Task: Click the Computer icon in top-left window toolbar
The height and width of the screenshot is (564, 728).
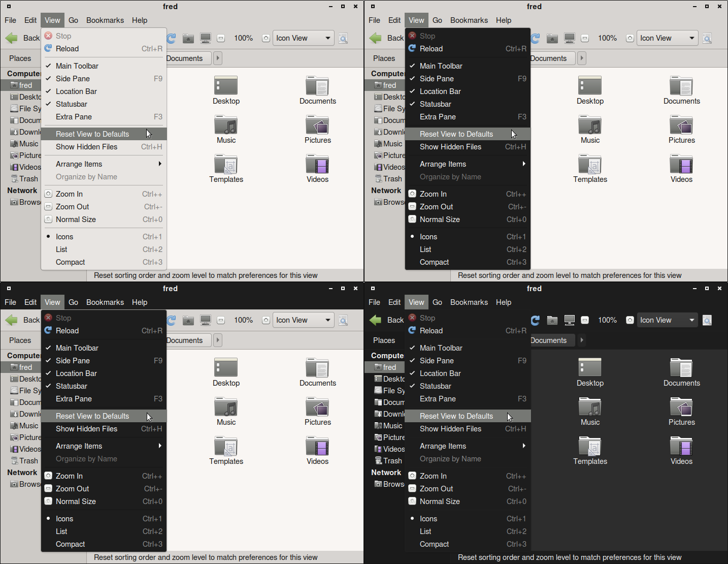Action: pyautogui.click(x=206, y=38)
